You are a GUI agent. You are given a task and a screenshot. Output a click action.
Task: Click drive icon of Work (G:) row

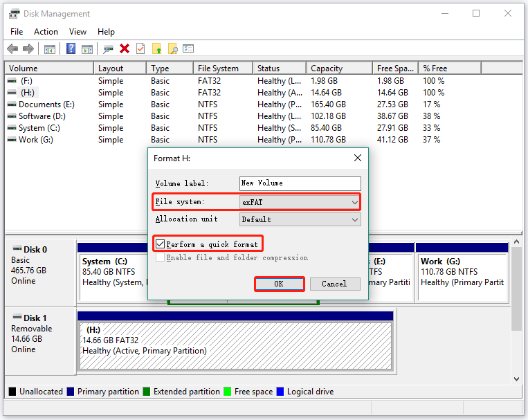pyautogui.click(x=12, y=140)
